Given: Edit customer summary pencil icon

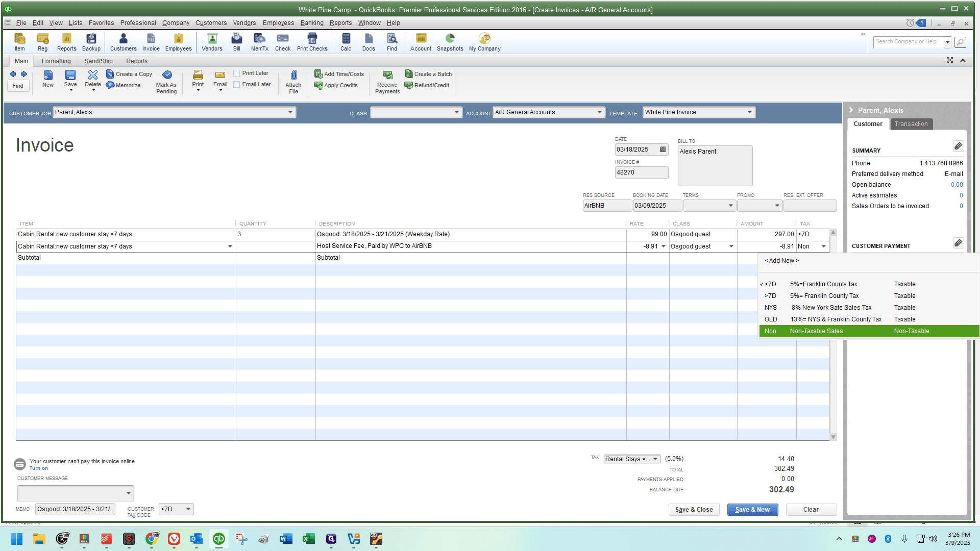Looking at the screenshot, I should 958,146.
